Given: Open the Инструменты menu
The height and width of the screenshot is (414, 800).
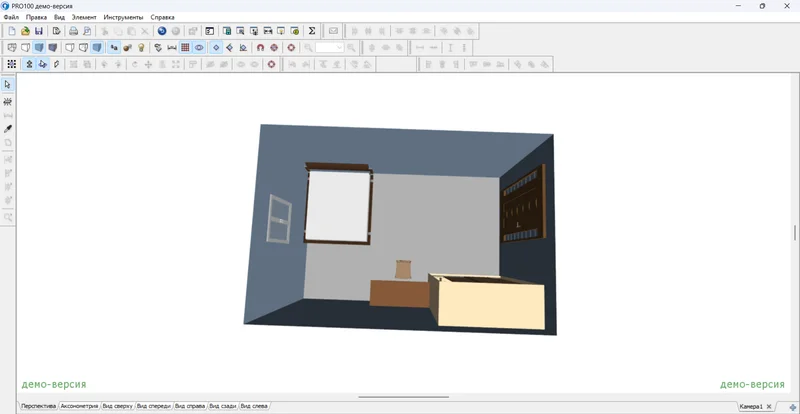Looking at the screenshot, I should click(122, 17).
